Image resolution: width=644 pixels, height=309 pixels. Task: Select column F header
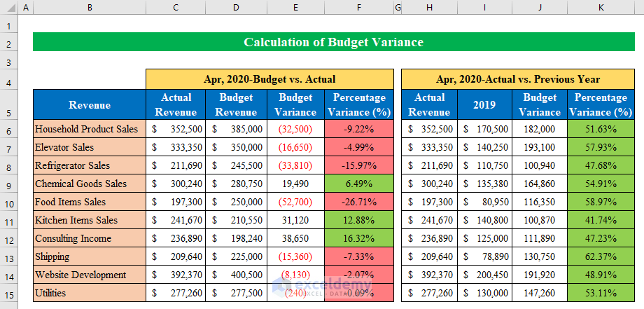click(x=359, y=7)
